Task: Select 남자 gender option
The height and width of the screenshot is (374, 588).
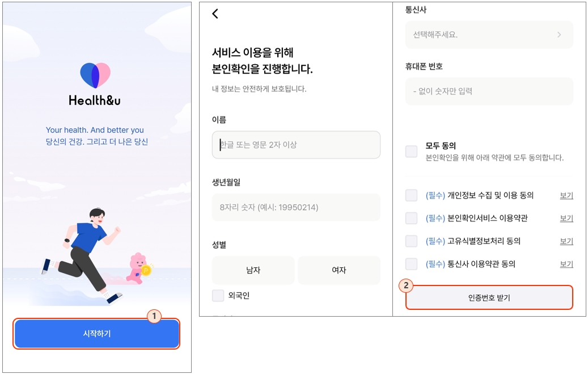Action: [x=253, y=270]
